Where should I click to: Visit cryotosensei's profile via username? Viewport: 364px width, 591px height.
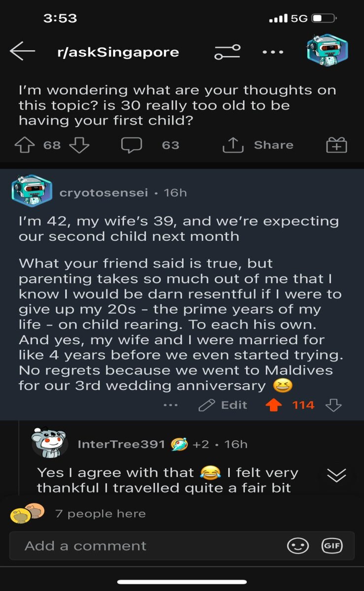click(103, 193)
